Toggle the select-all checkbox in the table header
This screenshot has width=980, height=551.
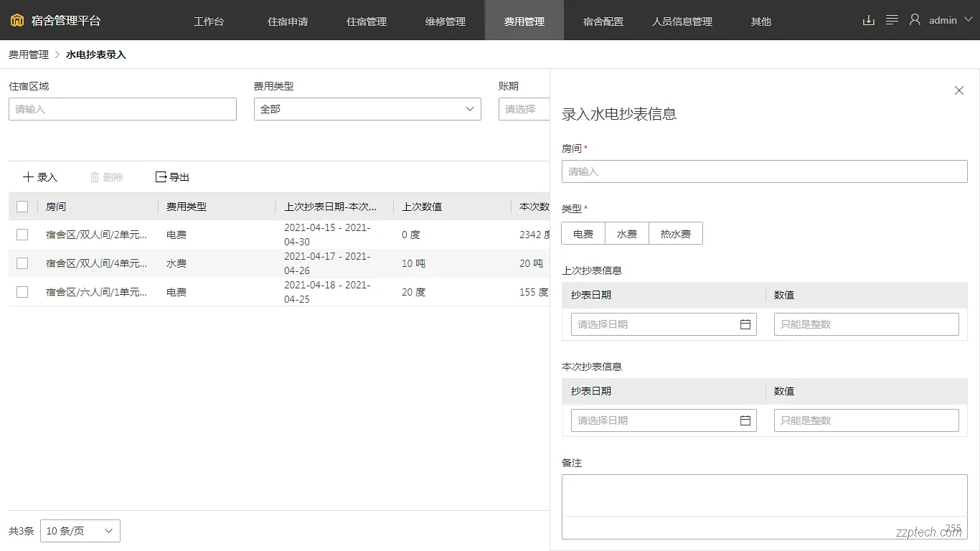22,206
